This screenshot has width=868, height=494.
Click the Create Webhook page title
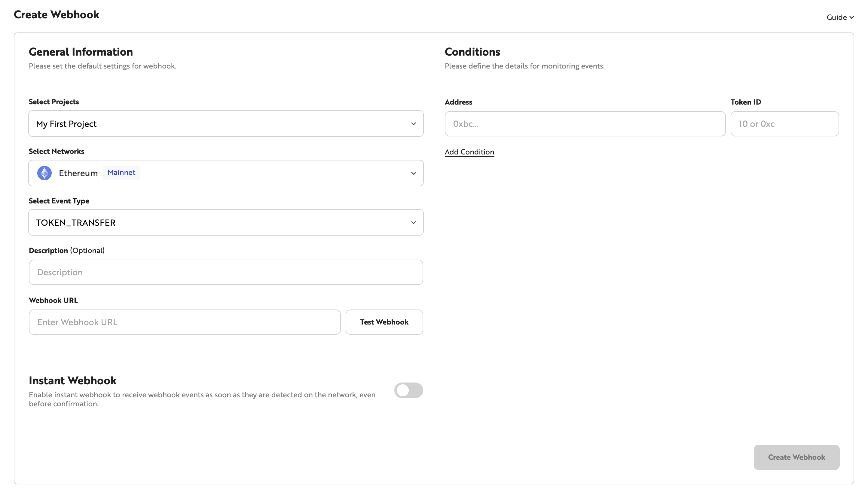[57, 14]
